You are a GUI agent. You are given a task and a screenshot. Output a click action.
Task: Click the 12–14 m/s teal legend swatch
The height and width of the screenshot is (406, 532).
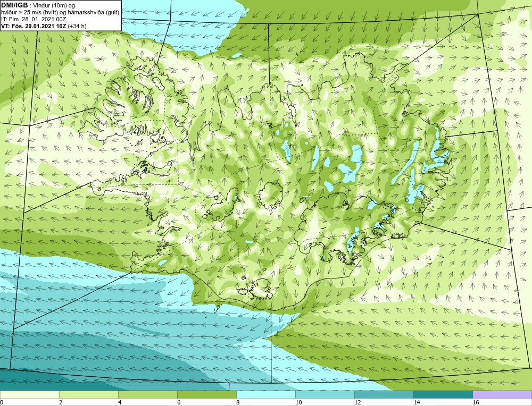384,394
